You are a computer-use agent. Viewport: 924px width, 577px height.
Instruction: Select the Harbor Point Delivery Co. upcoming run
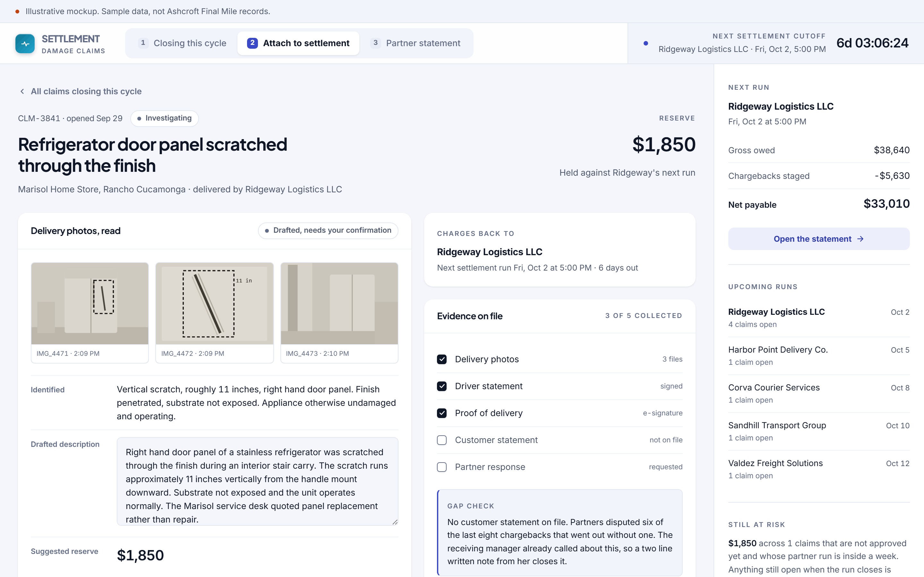(819, 356)
